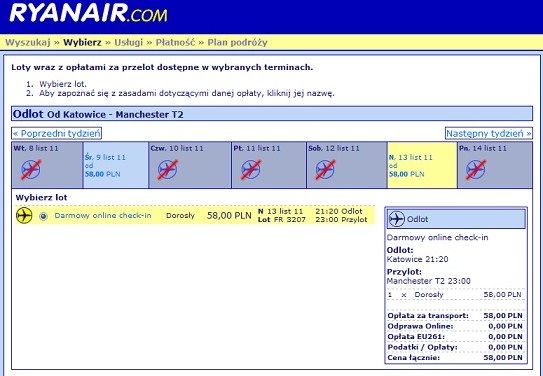Click the crossed-out plane under Sob. 12 list
Screen dimensions: 543x376
coord(325,169)
